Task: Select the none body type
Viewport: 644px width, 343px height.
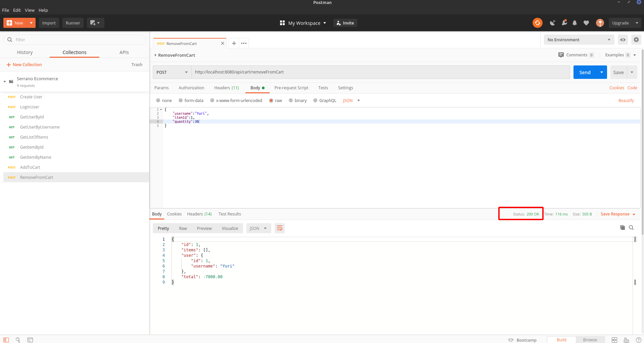Action: pos(158,100)
